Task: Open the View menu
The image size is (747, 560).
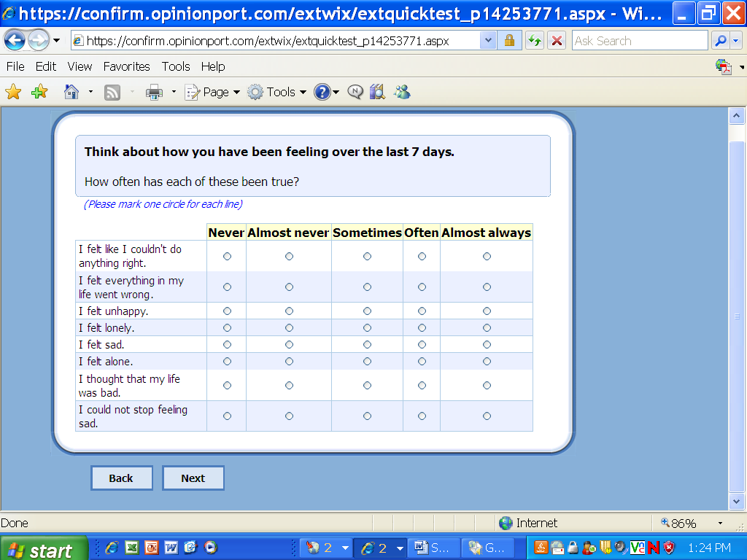Action: tap(80, 66)
